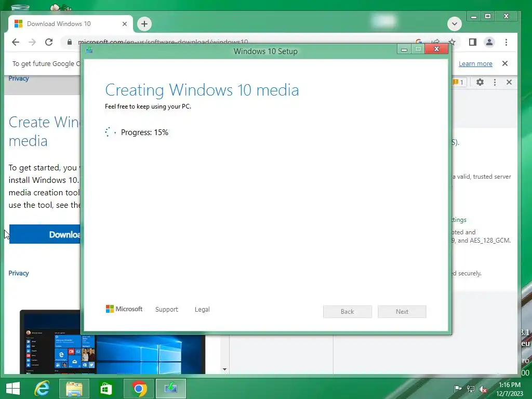
Task: Open the Windows Start button
Action: [13, 389]
